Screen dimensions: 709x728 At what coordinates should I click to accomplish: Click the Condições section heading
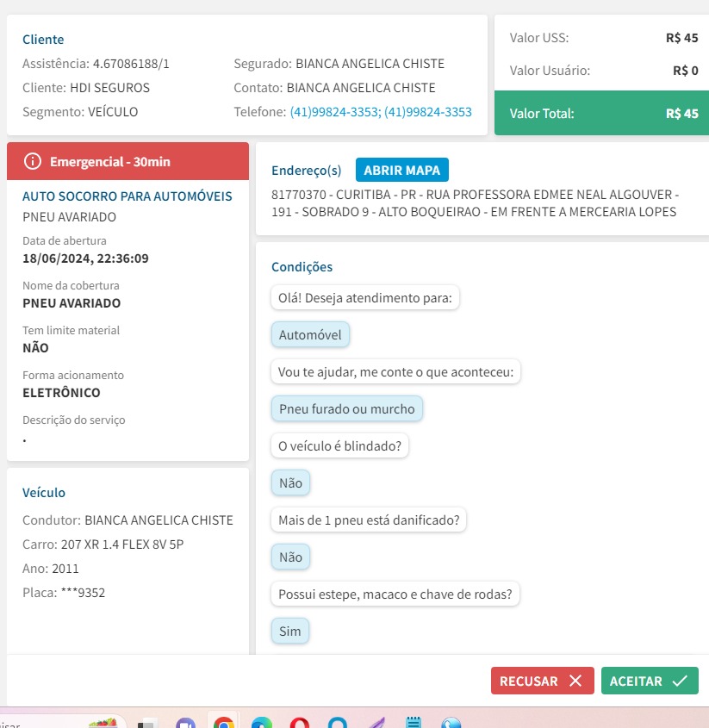302,267
